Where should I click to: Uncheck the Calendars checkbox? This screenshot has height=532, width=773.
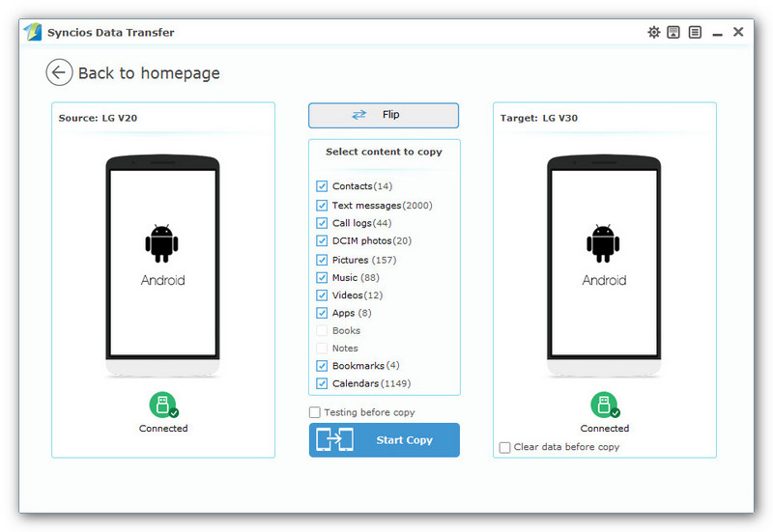(x=322, y=383)
